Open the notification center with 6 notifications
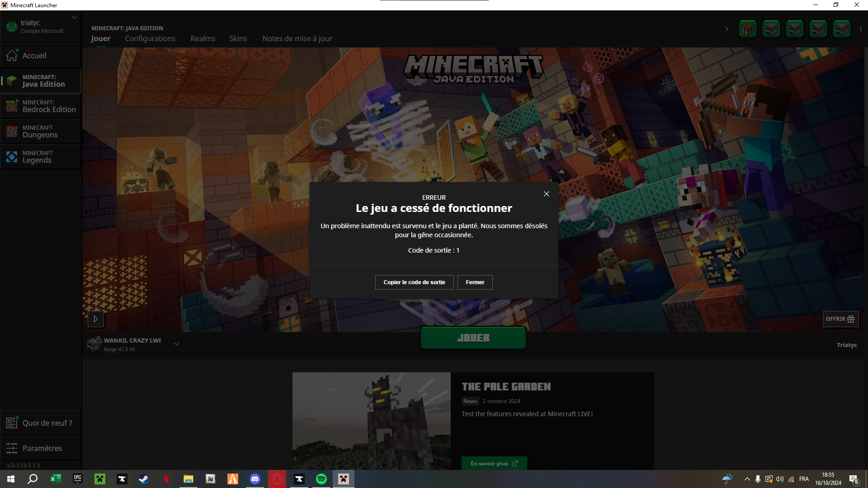 pos(854,479)
